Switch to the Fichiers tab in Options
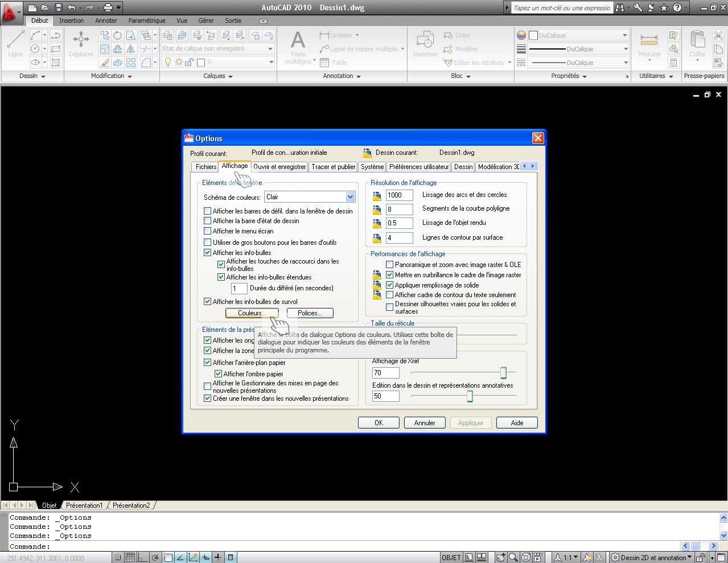 point(206,167)
